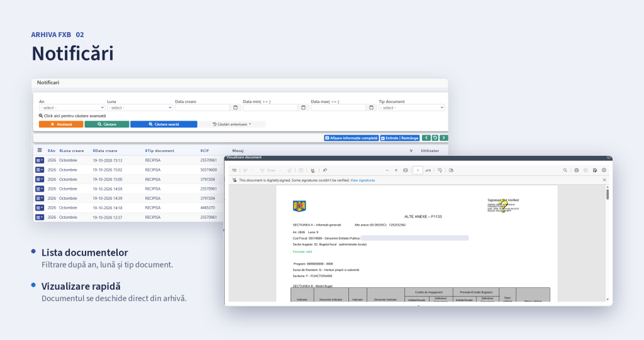Open the Luna select dropdown
Image resolution: width=644 pixels, height=340 pixels.
140,107
